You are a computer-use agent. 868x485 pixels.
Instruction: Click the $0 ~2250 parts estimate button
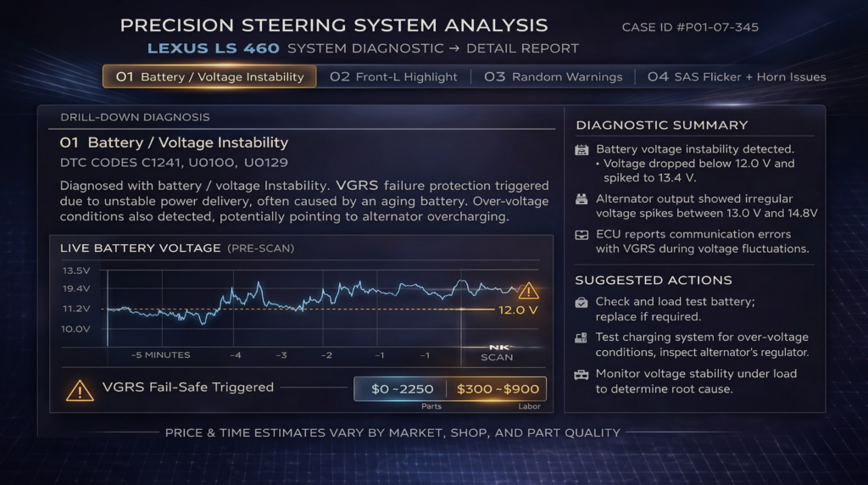click(x=402, y=389)
